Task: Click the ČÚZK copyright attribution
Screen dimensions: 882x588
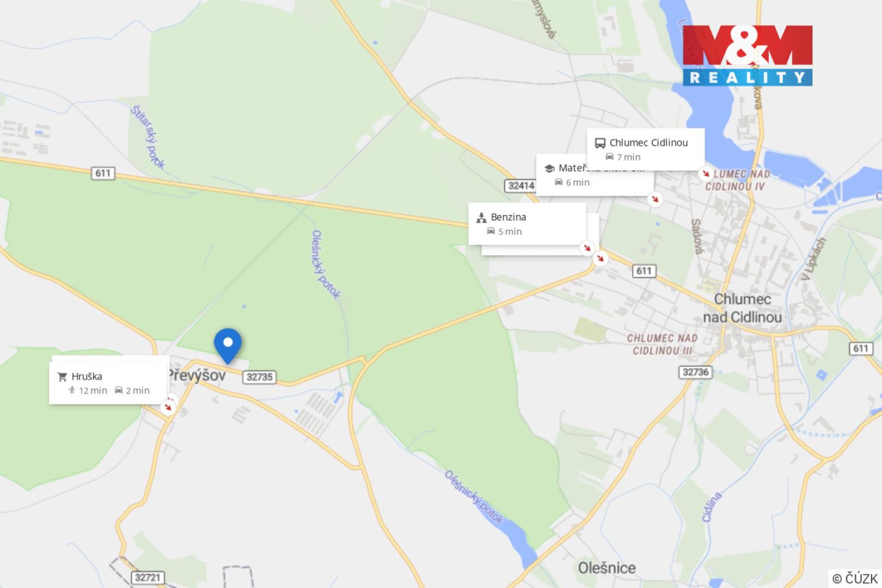Action: pyautogui.click(x=855, y=578)
